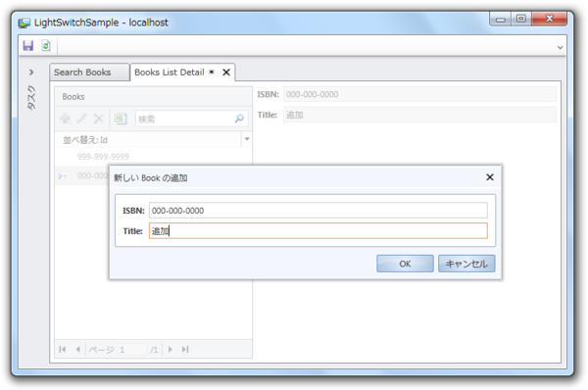Click the Export to Excel icon
The width and height of the screenshot is (588, 390).
tap(120, 119)
